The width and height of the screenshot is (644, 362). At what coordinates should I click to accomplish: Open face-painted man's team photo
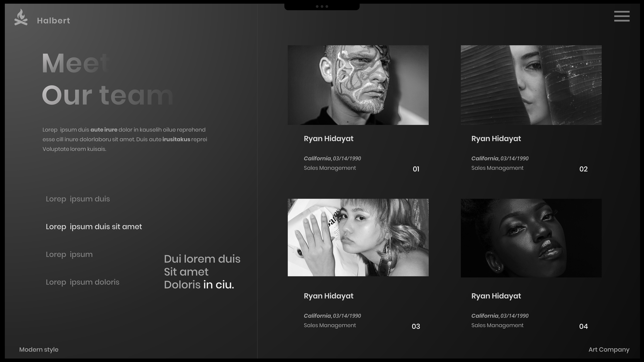pos(358,85)
